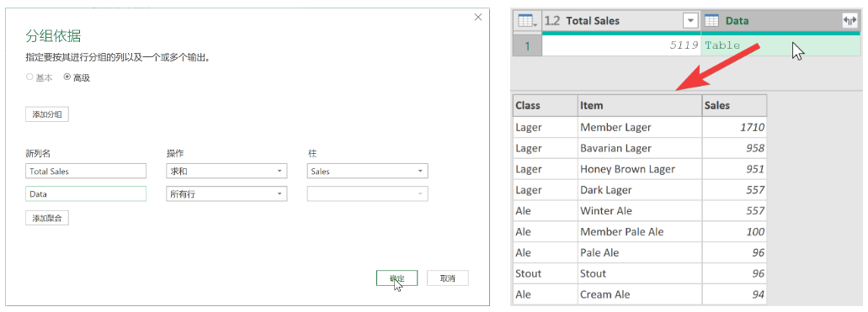The height and width of the screenshot is (312, 868).
Task: Open the disabled empty column dropdown
Action: (x=368, y=194)
